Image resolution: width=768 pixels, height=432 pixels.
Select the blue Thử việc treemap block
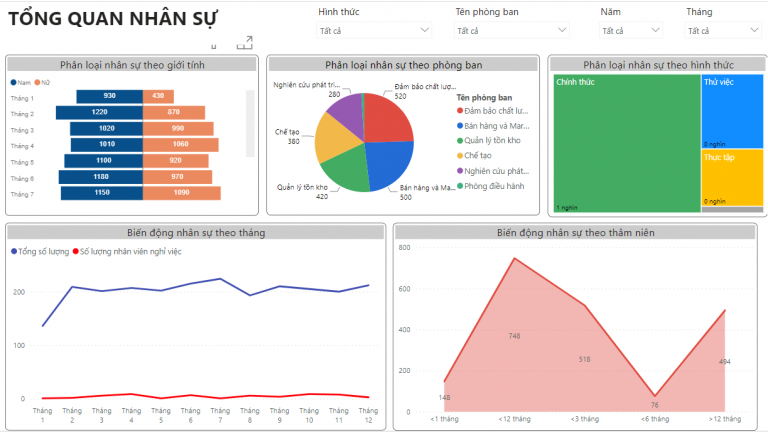pyautogui.click(x=732, y=111)
